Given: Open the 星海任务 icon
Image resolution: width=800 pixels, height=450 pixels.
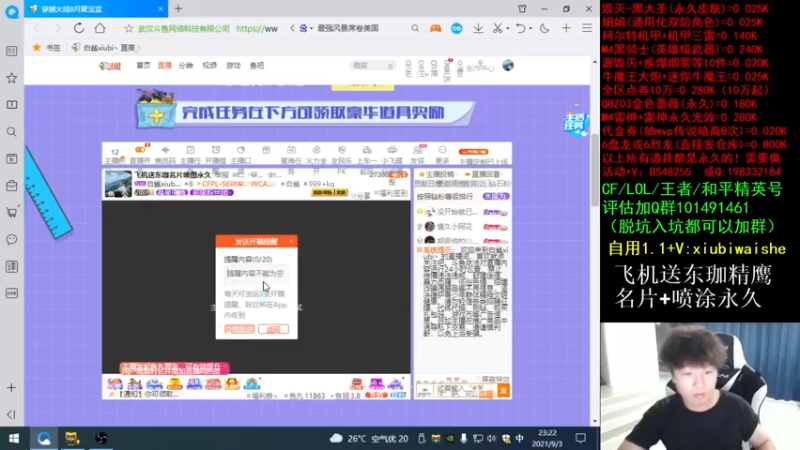Looking at the screenshot, I should [x=291, y=150].
